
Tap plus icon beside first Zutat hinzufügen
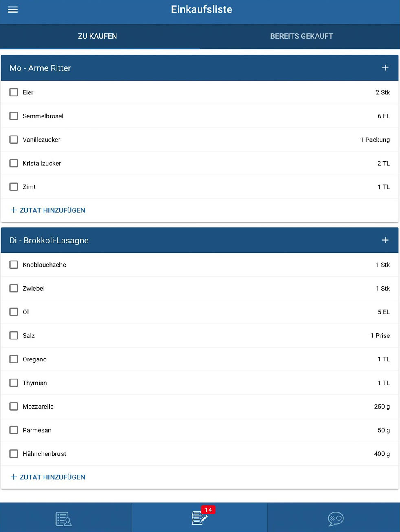click(13, 210)
